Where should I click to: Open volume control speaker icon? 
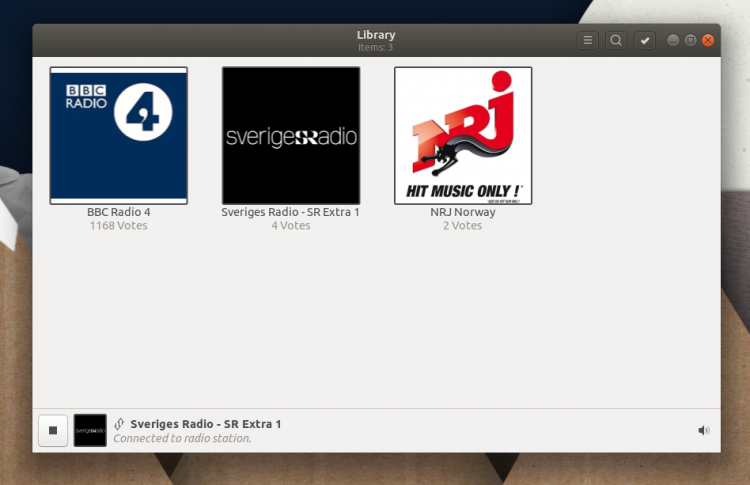pyautogui.click(x=704, y=430)
